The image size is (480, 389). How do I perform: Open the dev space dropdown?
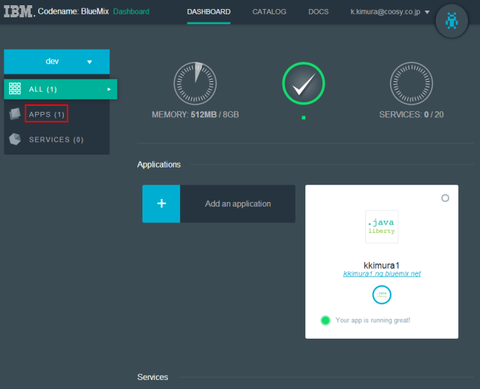tap(57, 62)
